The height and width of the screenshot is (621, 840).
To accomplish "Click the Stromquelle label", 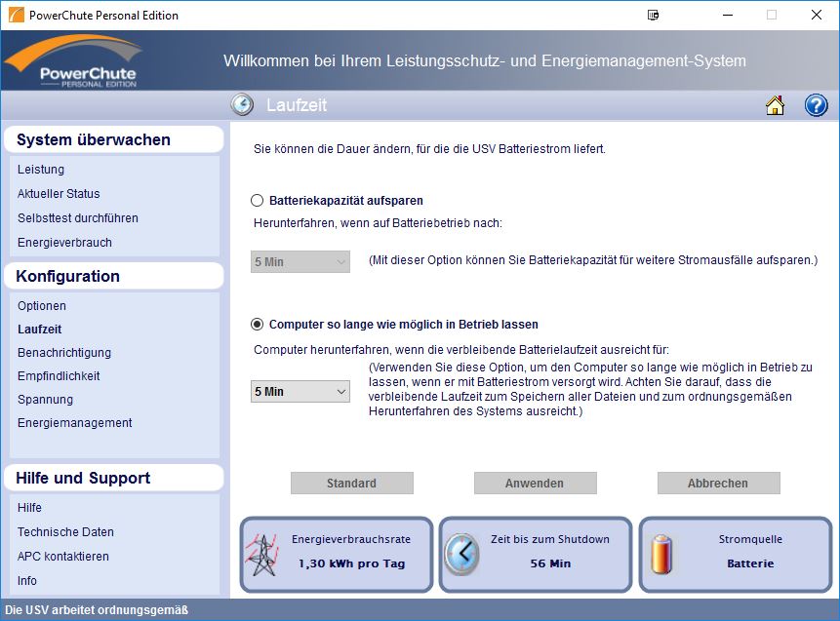I will point(750,539).
